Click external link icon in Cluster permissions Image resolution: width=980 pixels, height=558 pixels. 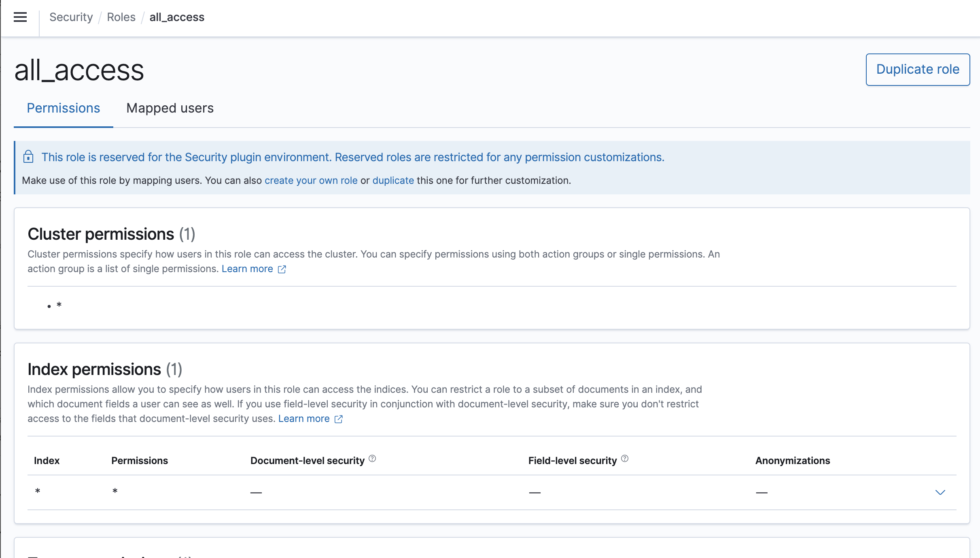282,269
